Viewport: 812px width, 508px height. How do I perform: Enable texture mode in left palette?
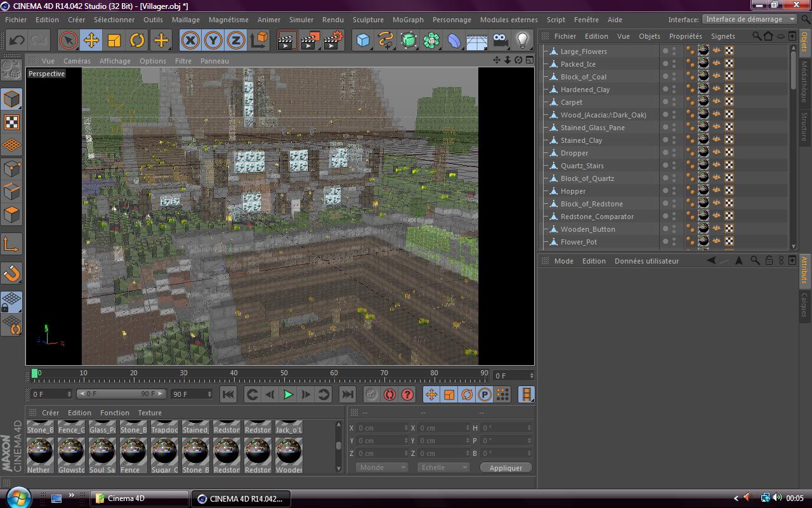coord(12,122)
